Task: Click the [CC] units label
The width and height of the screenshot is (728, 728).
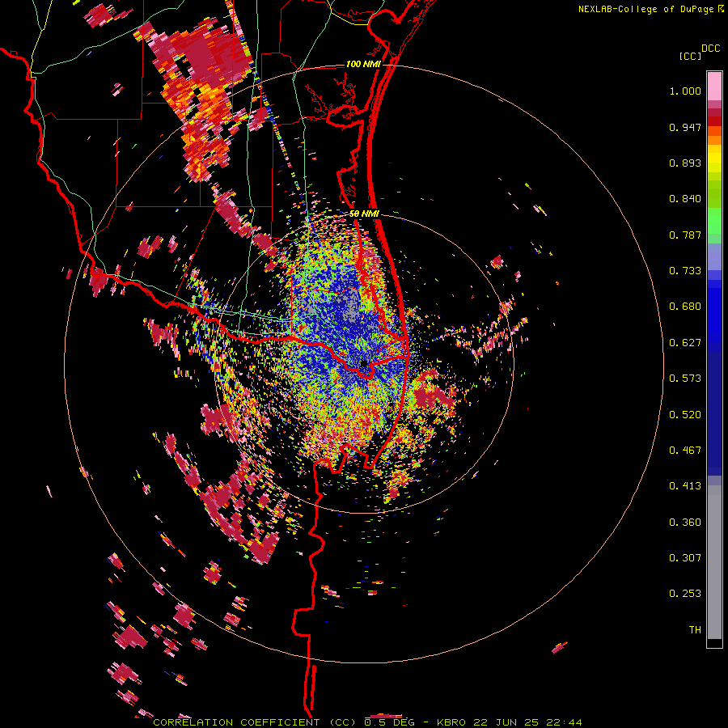Action: pyautogui.click(x=690, y=56)
